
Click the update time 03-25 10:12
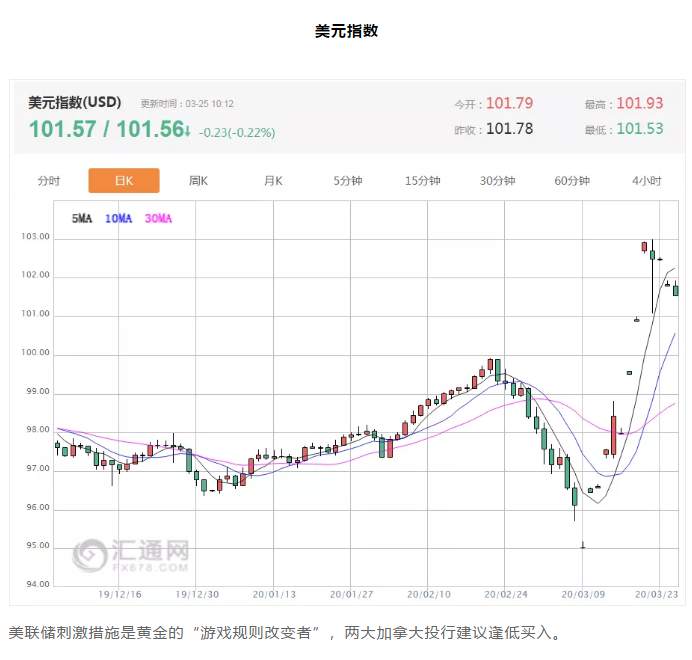pos(210,104)
